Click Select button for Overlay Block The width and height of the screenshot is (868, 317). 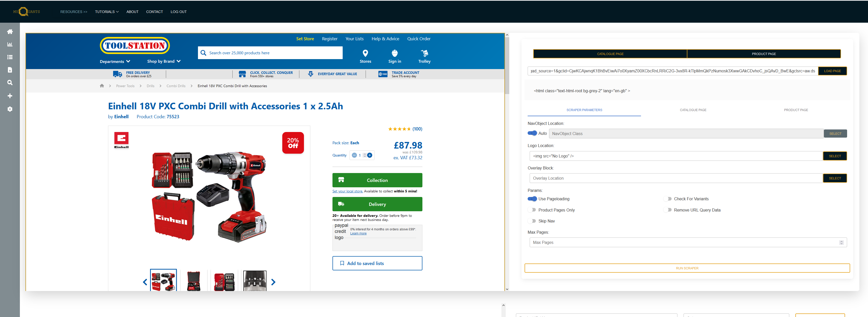coord(835,178)
